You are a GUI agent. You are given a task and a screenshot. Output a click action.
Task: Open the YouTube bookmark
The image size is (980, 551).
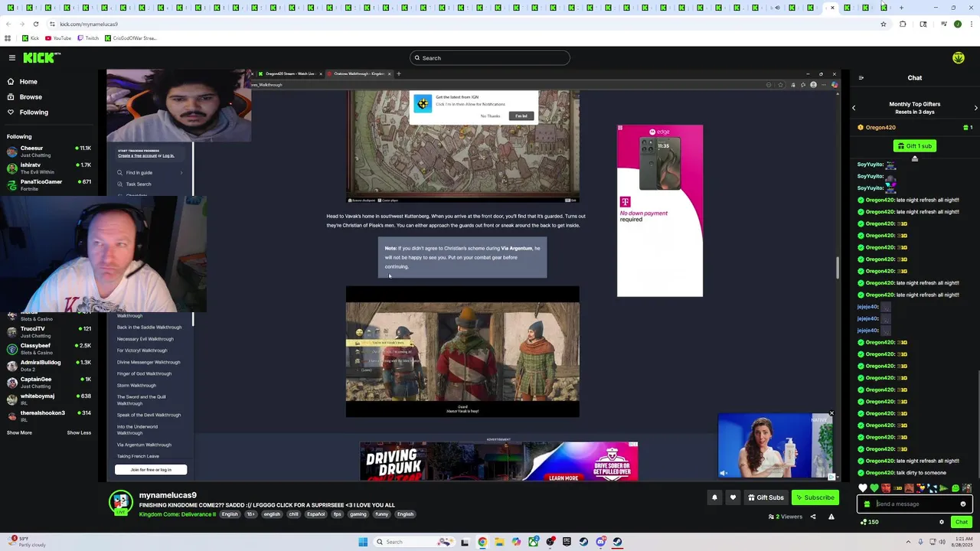point(58,38)
